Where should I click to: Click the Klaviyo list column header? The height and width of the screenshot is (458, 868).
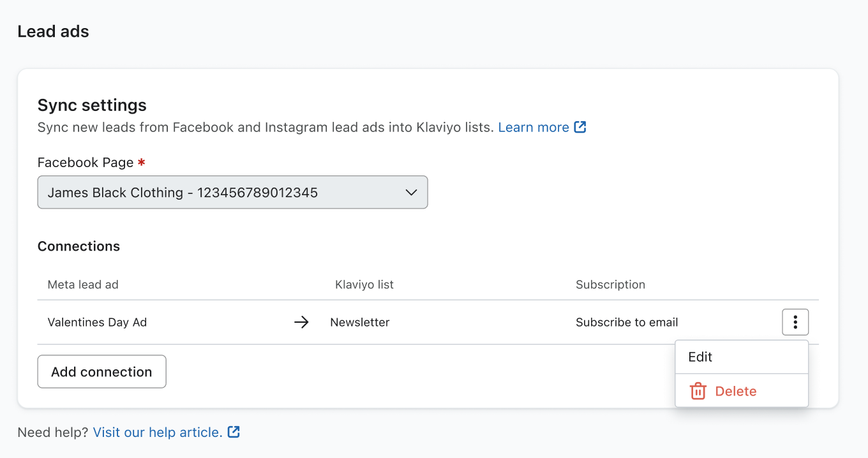click(x=364, y=284)
